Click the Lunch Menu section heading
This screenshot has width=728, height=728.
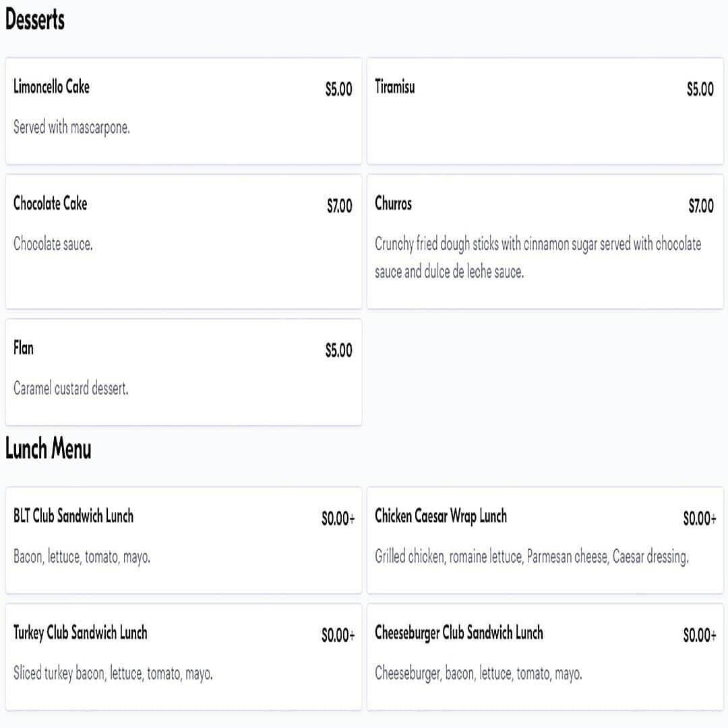pos(49,449)
